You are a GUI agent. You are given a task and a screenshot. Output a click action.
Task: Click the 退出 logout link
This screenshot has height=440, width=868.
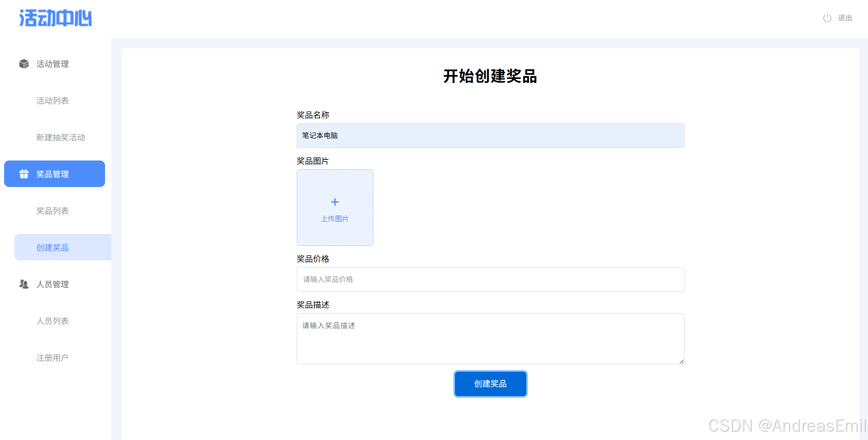tap(845, 18)
